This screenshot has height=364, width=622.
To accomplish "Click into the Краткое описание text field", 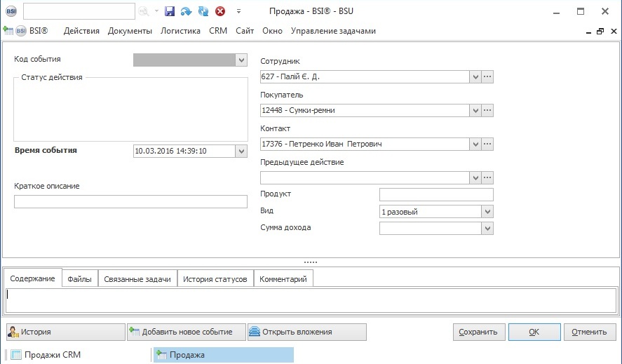I will click(130, 202).
